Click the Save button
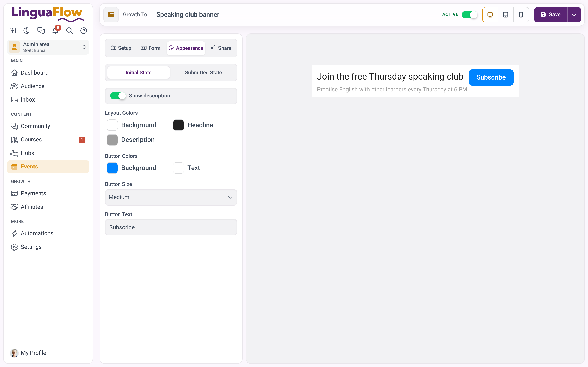The width and height of the screenshot is (588, 367). pos(551,14)
